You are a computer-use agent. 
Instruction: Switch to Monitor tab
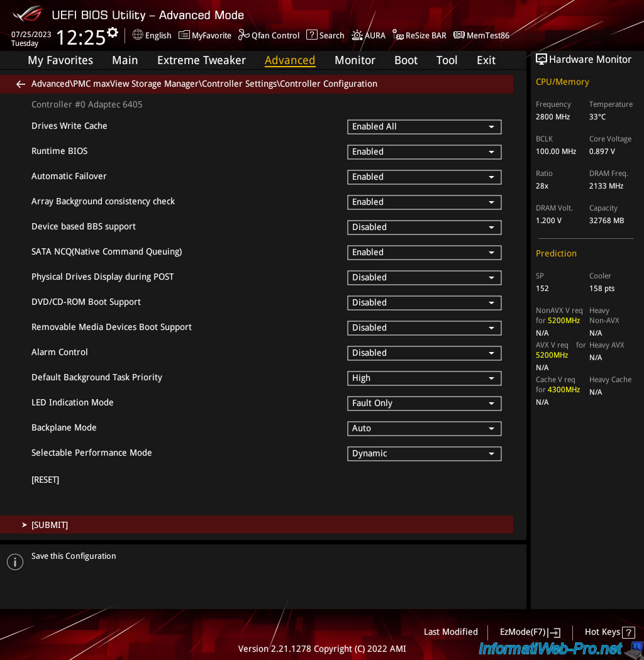click(x=355, y=60)
